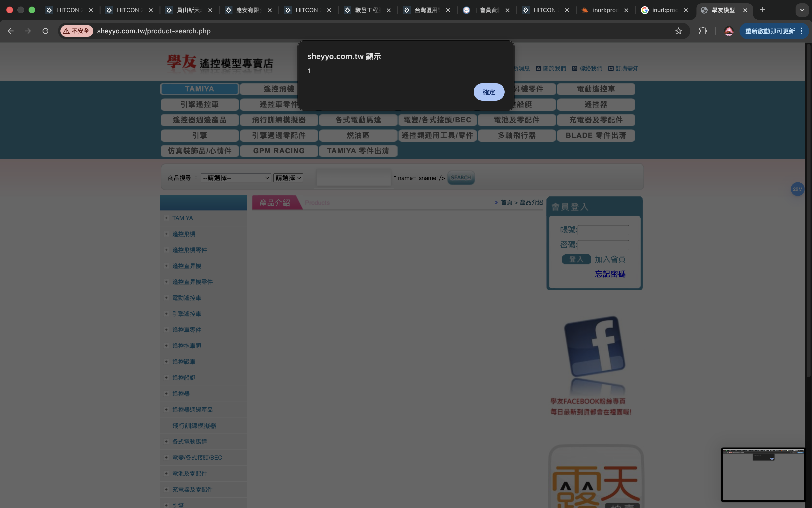Open the 加入會員 link

point(610,259)
